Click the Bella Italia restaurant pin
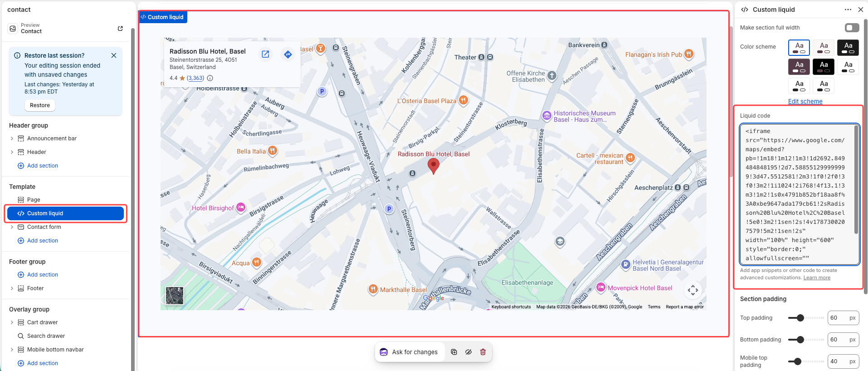868x371 pixels. pyautogui.click(x=273, y=150)
